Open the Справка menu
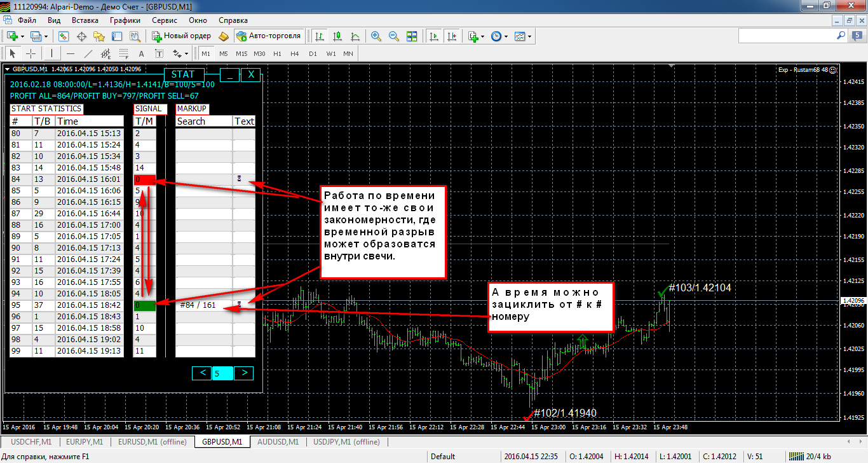 [233, 20]
